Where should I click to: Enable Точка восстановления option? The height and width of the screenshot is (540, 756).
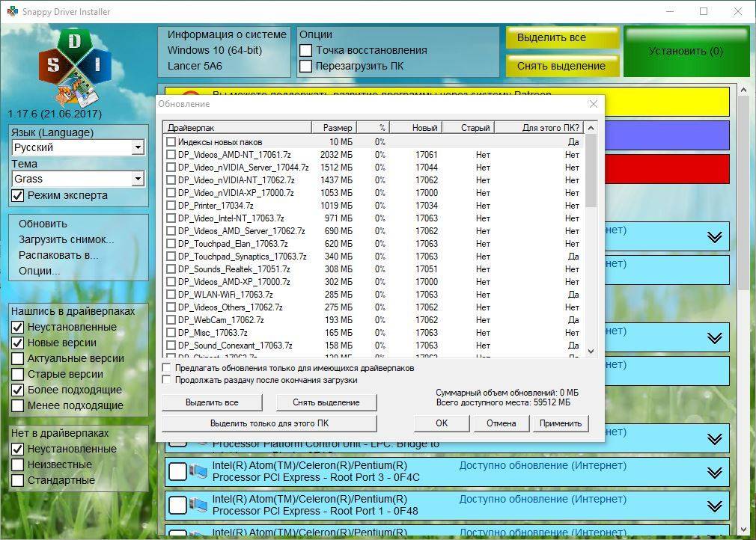point(305,51)
